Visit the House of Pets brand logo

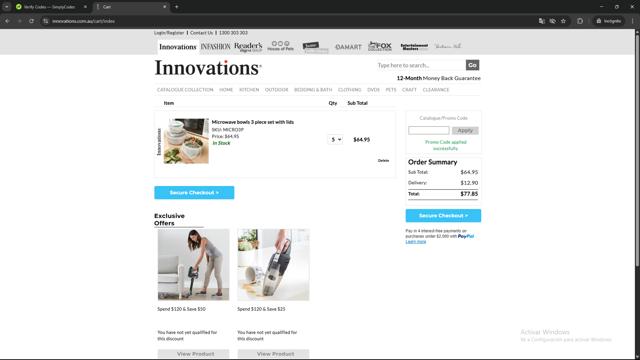coord(280,46)
